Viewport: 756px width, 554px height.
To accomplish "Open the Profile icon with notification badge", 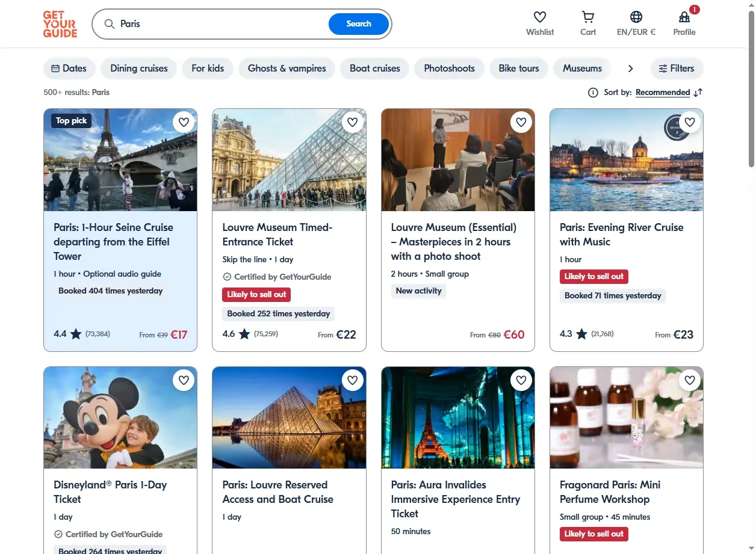I will click(x=684, y=17).
